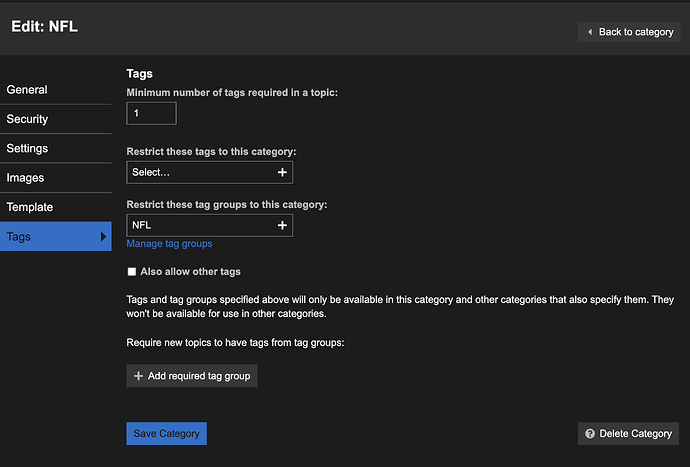Click 'Require new topics to have tags' text
The image size is (690, 467).
pyautogui.click(x=235, y=342)
